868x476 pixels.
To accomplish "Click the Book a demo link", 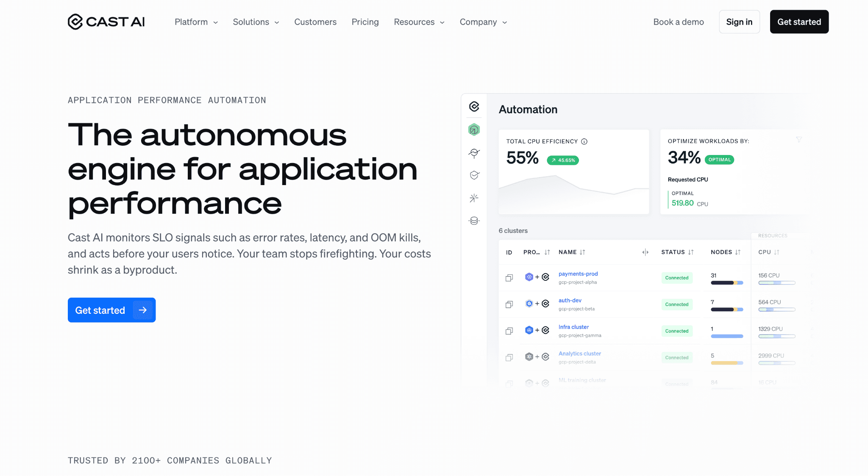I will (679, 22).
